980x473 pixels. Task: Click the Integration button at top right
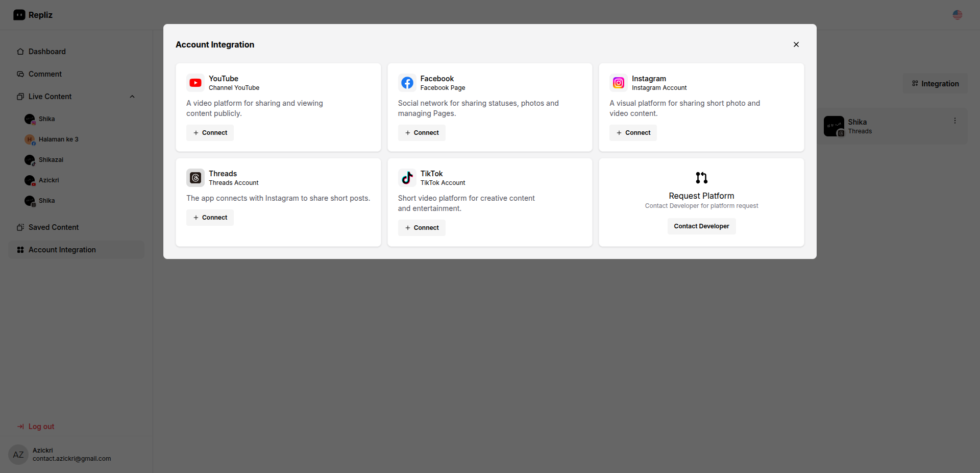point(935,84)
